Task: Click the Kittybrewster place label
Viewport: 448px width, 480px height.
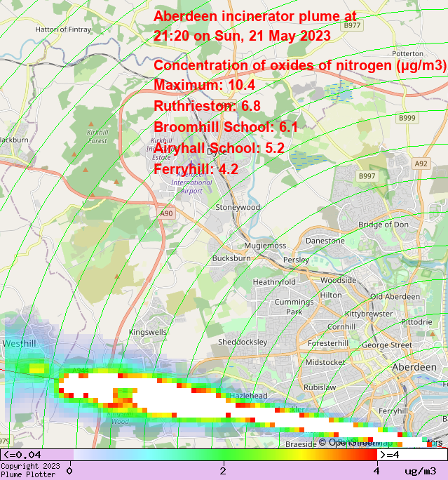Action: point(369,314)
